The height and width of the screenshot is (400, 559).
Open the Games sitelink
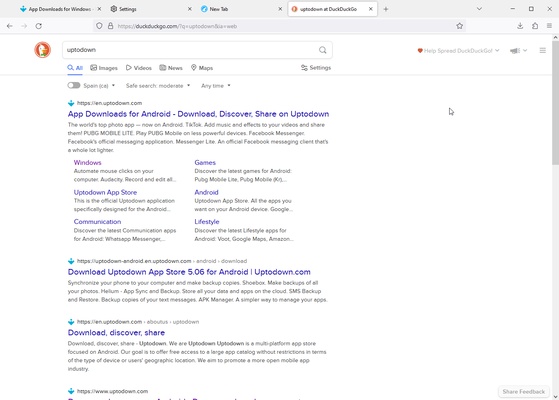tap(205, 163)
